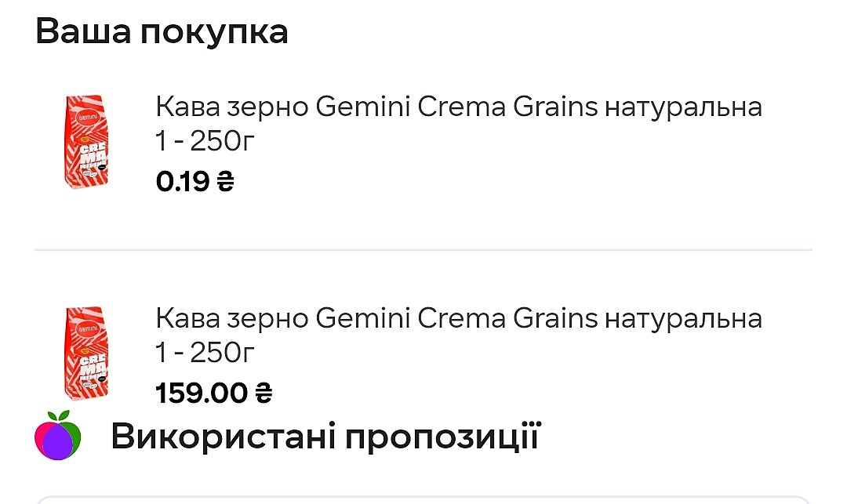Click the plum-shaped offers logo icon
Screen dimensions: 847x504
coord(58,436)
